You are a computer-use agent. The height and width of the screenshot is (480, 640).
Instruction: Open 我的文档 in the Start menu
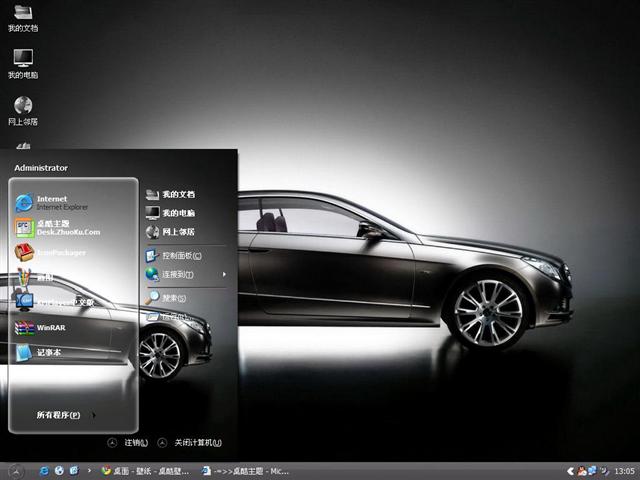(177, 195)
